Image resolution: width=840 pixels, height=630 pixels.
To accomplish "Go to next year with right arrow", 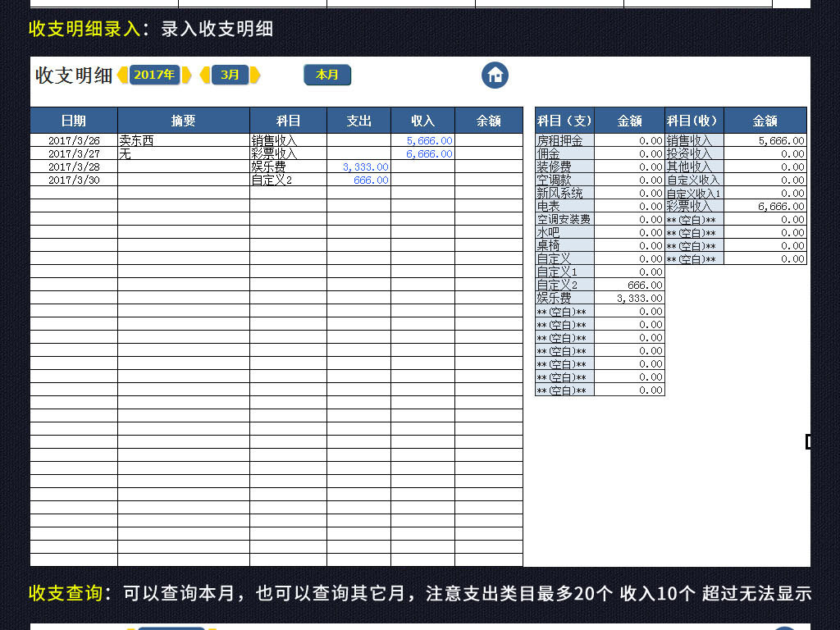I will click(x=186, y=75).
